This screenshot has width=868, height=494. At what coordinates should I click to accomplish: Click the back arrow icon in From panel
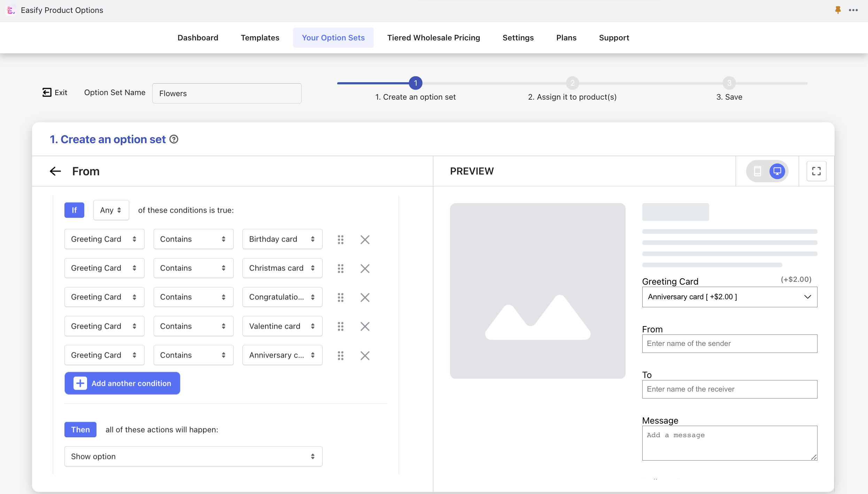(55, 171)
